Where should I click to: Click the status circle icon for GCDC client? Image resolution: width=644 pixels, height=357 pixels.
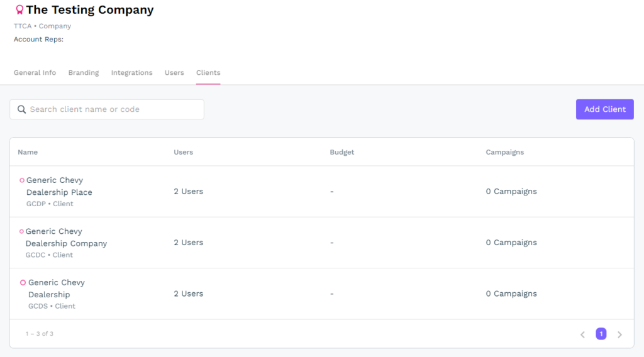point(21,231)
